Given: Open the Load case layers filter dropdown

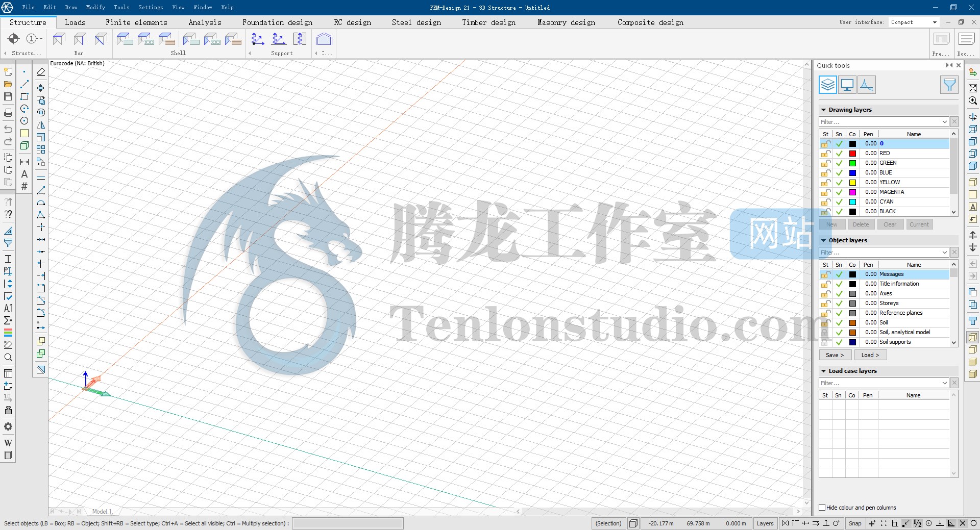Looking at the screenshot, I should [x=944, y=383].
